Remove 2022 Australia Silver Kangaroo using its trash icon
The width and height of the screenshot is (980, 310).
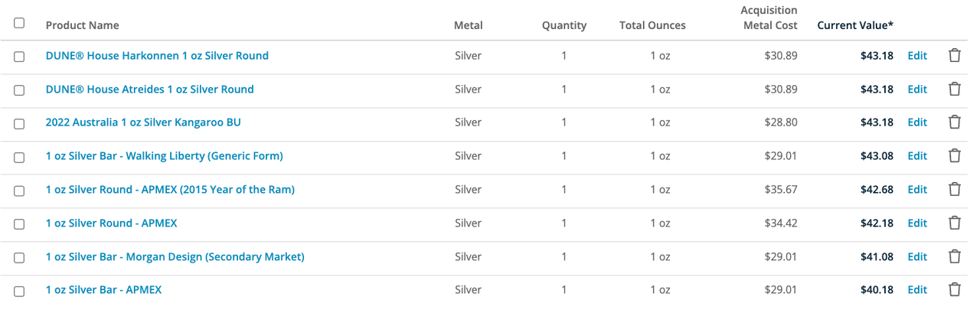coord(955,122)
